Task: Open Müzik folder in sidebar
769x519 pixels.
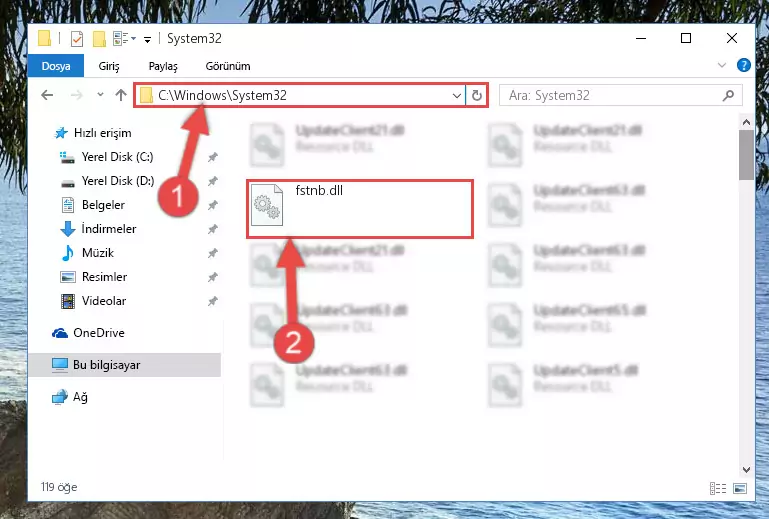Action: tap(98, 253)
